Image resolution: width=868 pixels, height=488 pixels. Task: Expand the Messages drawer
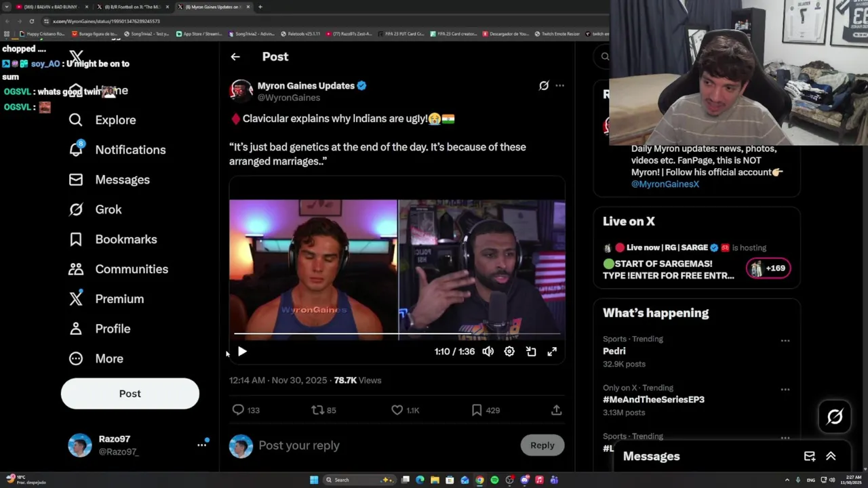pyautogui.click(x=831, y=456)
